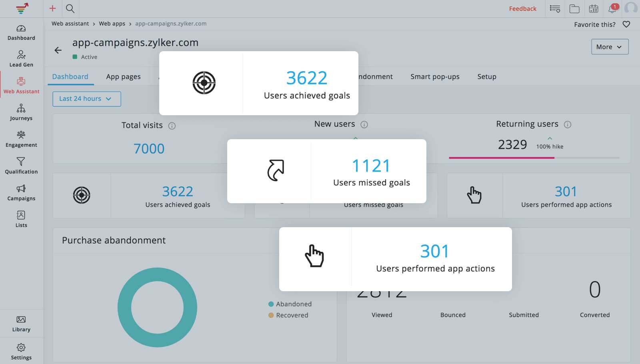Switch to the Setup tab

[486, 76]
